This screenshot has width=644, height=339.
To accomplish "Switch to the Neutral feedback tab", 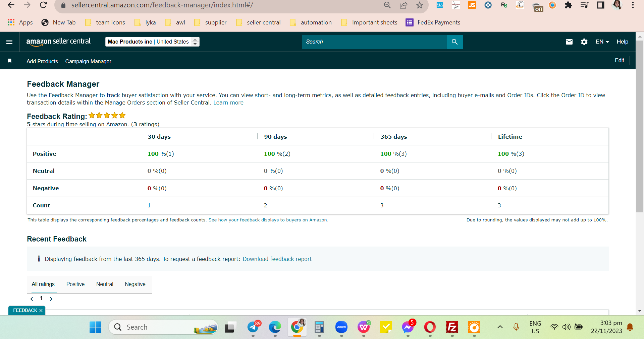I will click(105, 284).
